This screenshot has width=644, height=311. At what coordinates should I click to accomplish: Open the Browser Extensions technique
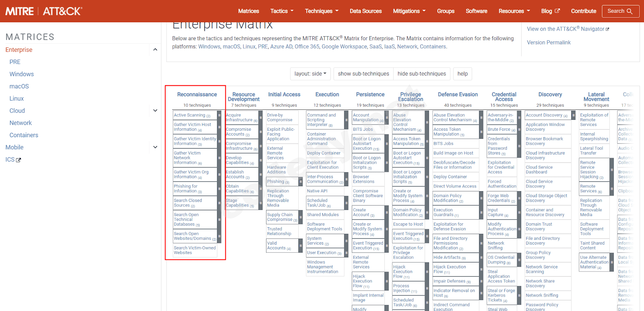(363, 179)
